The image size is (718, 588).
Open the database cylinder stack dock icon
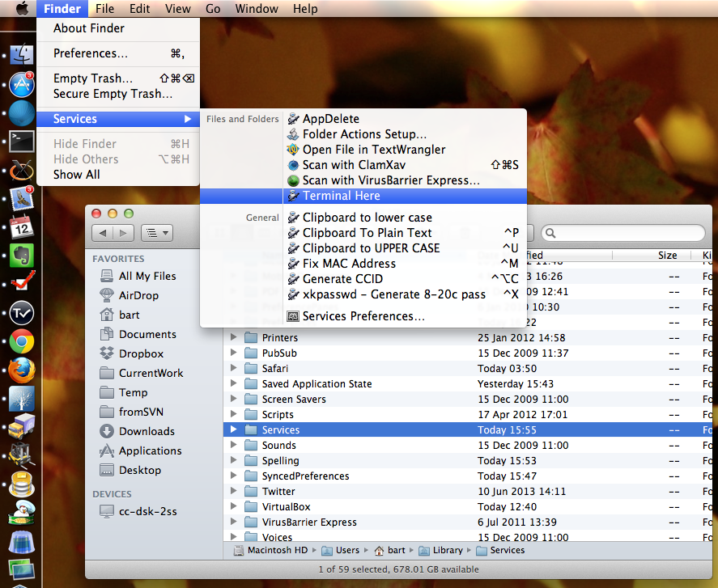pyautogui.click(x=21, y=484)
